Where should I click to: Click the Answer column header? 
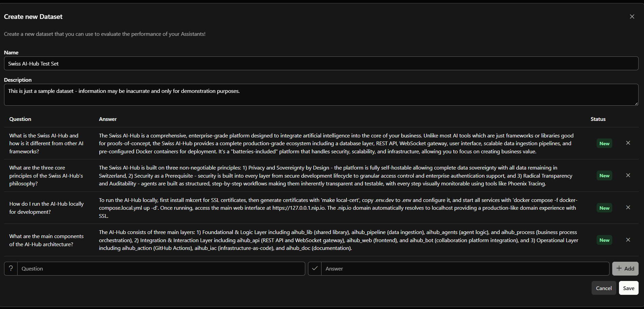click(108, 119)
